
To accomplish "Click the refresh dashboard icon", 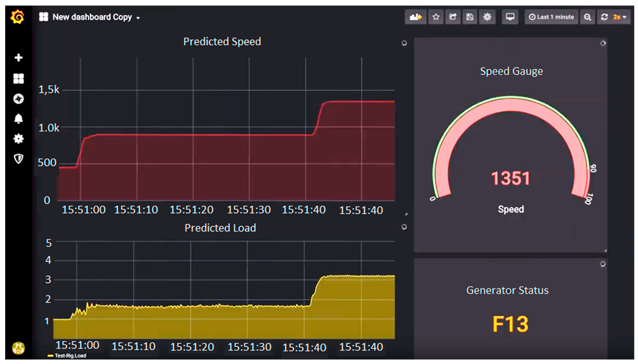I will tap(604, 17).
